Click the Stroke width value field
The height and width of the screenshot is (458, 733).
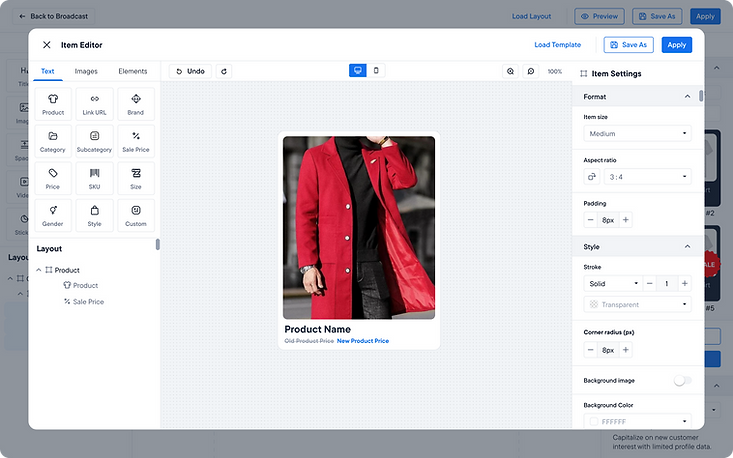[667, 283]
